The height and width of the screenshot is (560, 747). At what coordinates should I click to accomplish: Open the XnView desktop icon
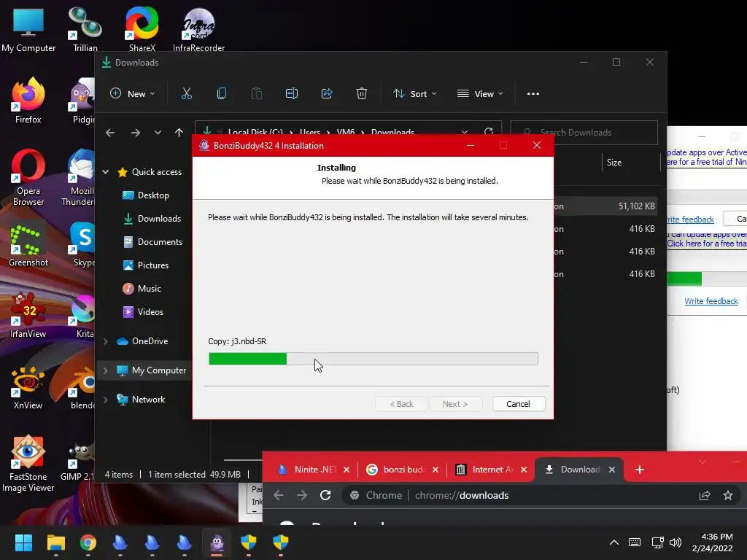click(28, 388)
